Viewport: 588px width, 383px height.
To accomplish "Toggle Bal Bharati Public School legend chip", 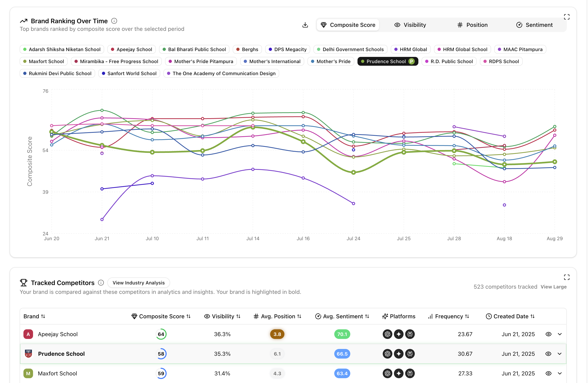I will [x=194, y=49].
